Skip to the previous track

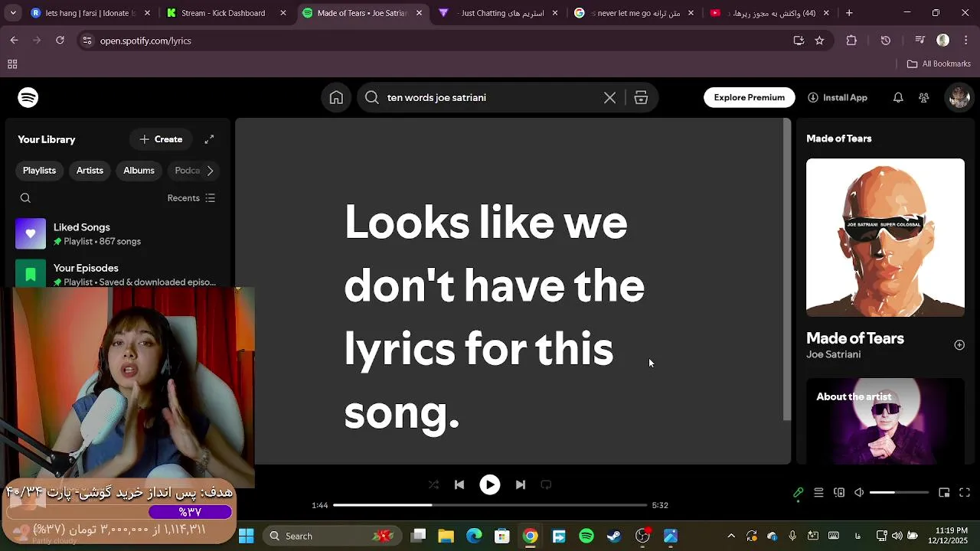[x=459, y=484]
